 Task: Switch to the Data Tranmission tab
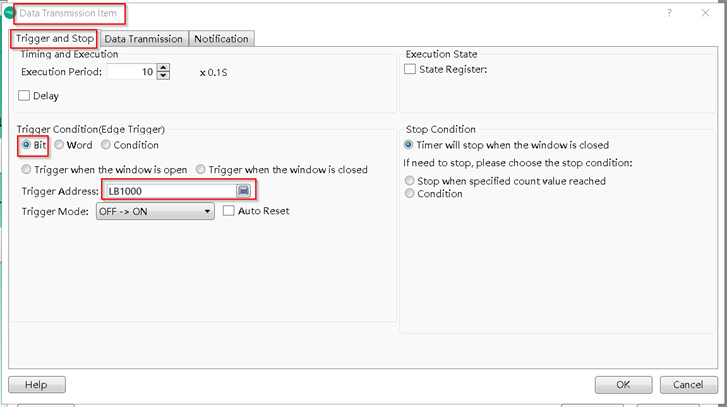click(x=143, y=39)
